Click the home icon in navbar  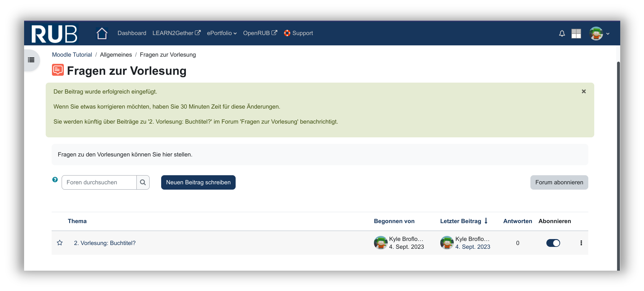pyautogui.click(x=102, y=33)
